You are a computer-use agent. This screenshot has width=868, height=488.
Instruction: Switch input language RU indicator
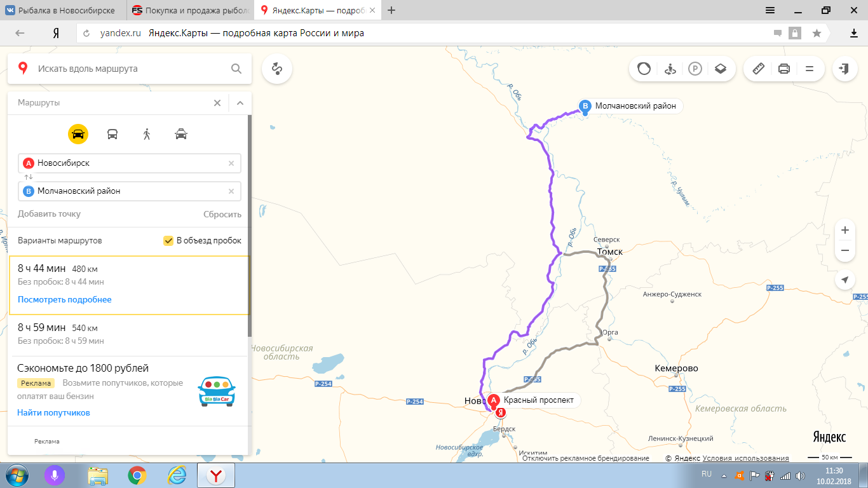pyautogui.click(x=707, y=475)
